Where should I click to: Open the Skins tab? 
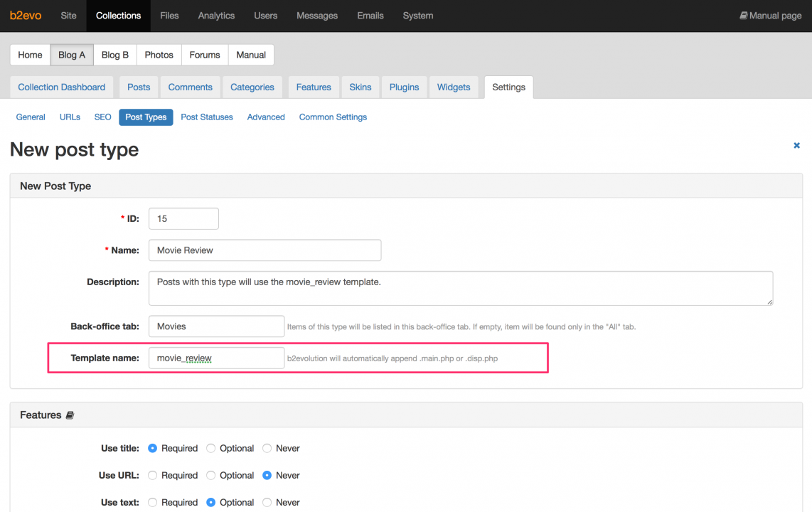(360, 87)
